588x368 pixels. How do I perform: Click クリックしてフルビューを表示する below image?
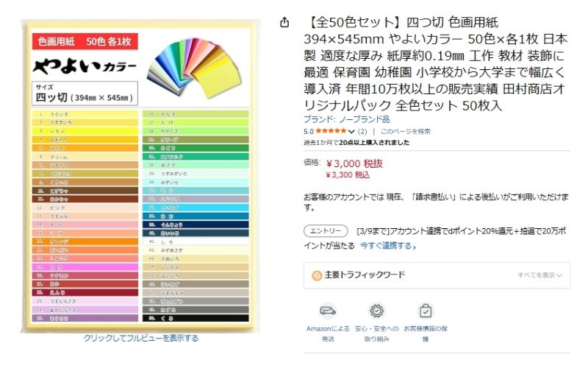(x=140, y=338)
